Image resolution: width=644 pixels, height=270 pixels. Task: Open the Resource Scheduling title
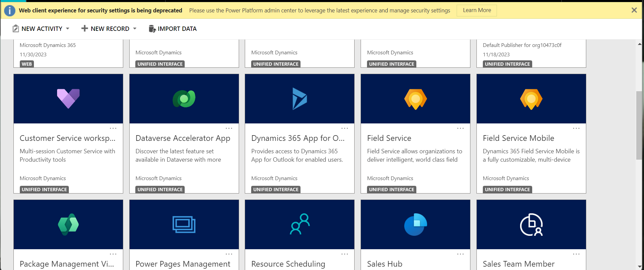pyautogui.click(x=288, y=264)
